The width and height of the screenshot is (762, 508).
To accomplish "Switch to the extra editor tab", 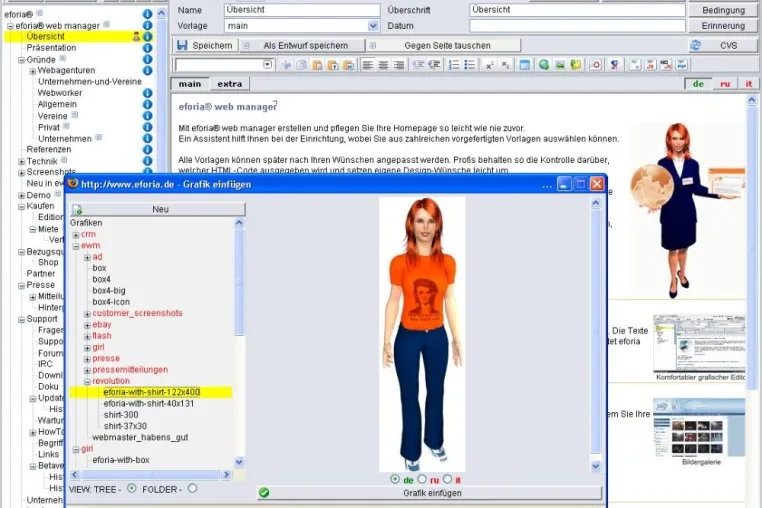I will 230,84.
